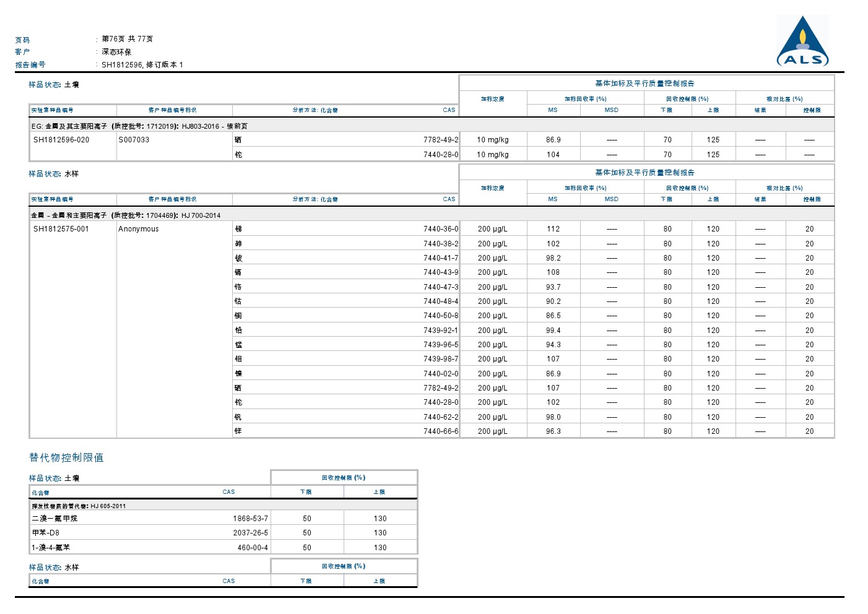Select CAS number 7440-38-2 cell

[x=440, y=244]
